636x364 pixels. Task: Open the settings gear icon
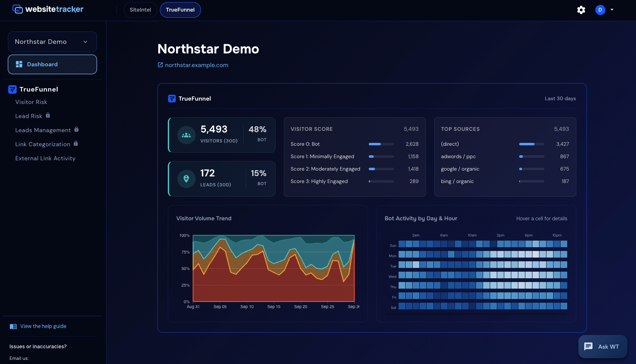coord(581,10)
